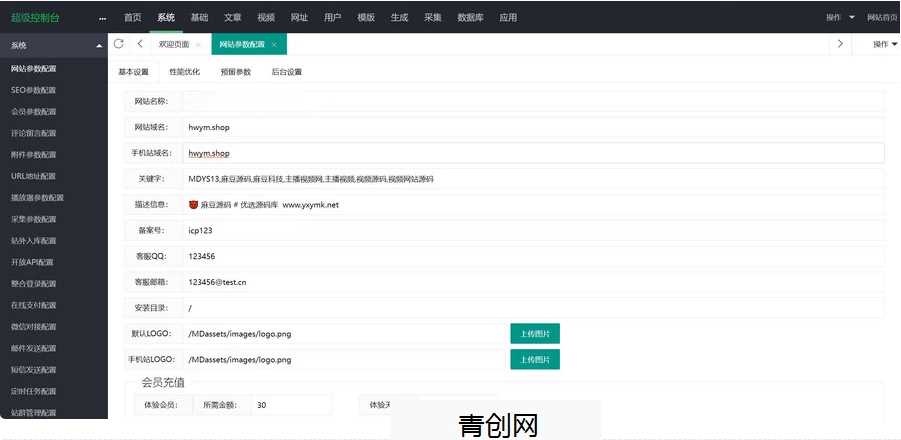Viewport: 901px width, 440px height.
Task: Select 用户 in top navigation
Action: 333,17
